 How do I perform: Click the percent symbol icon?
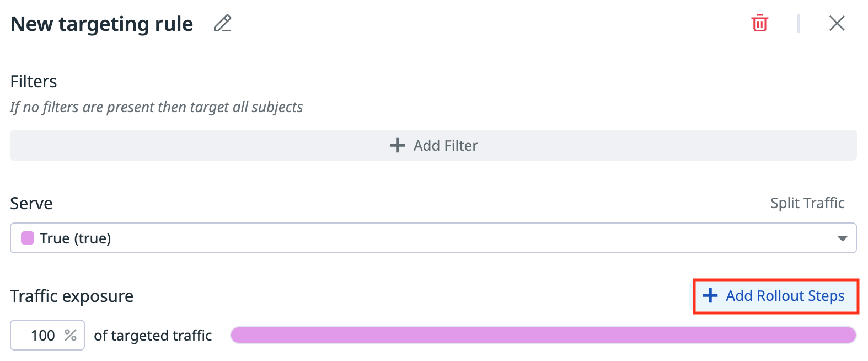coord(71,335)
